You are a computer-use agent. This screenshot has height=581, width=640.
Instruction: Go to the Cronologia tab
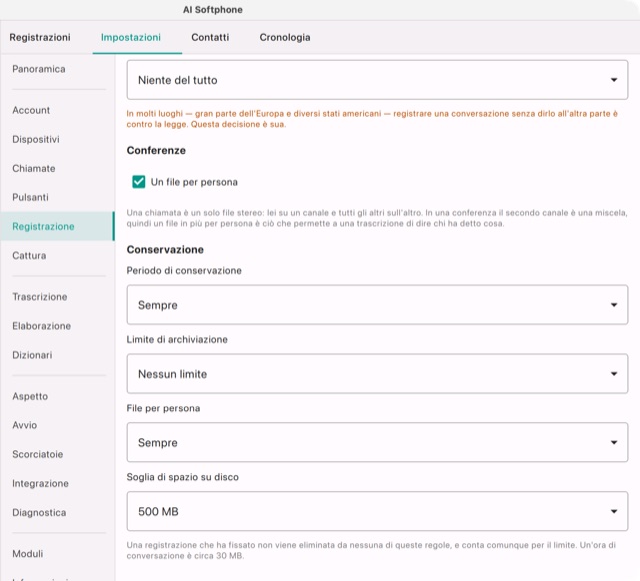click(x=285, y=37)
